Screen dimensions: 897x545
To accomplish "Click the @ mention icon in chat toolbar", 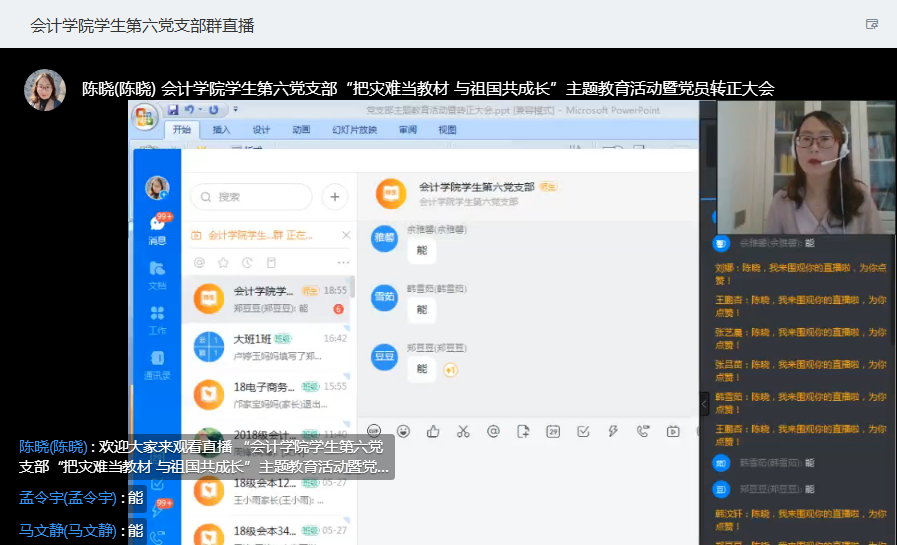I will pos(493,431).
